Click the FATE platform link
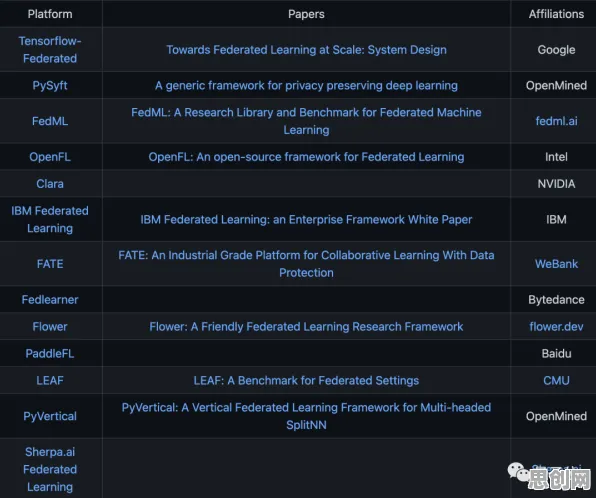The width and height of the screenshot is (596, 498). (x=50, y=264)
